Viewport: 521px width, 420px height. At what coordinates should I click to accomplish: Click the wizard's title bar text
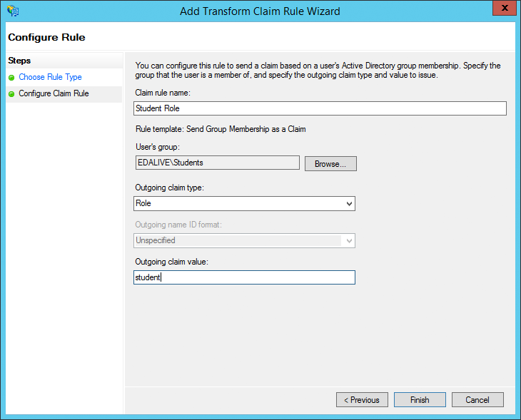260,11
